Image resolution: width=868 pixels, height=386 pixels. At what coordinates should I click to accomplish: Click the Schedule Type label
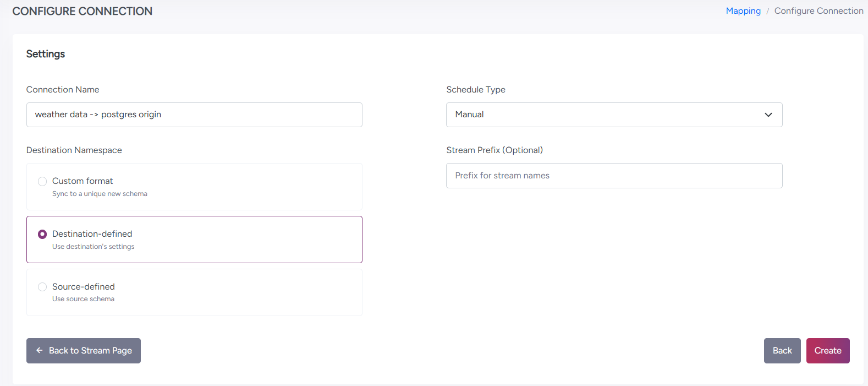(475, 90)
